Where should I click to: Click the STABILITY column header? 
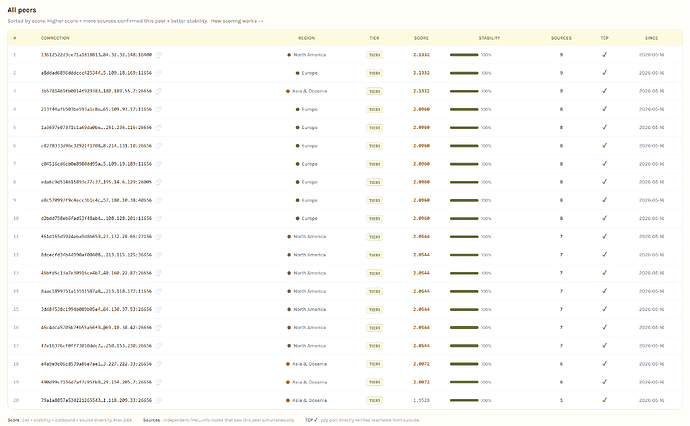coord(489,38)
